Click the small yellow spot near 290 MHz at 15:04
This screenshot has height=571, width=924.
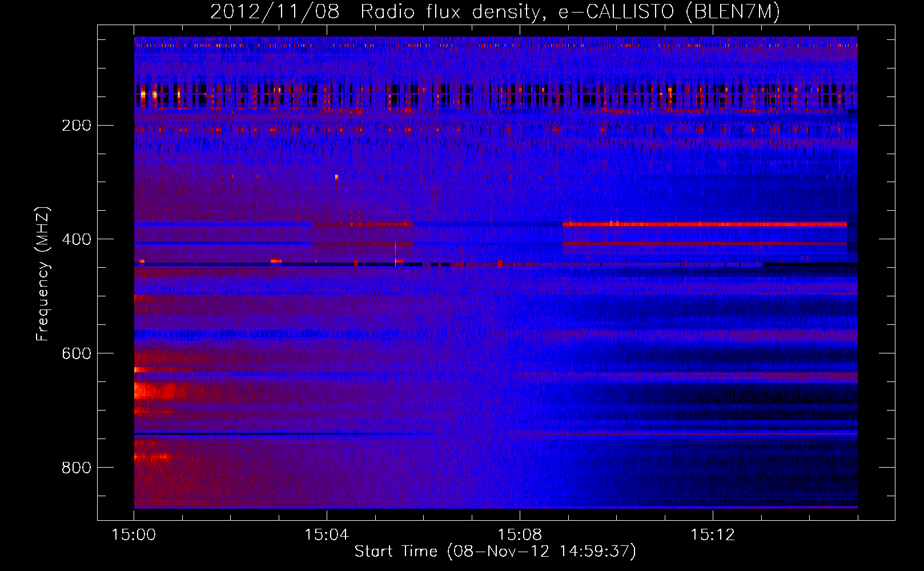coord(336,177)
